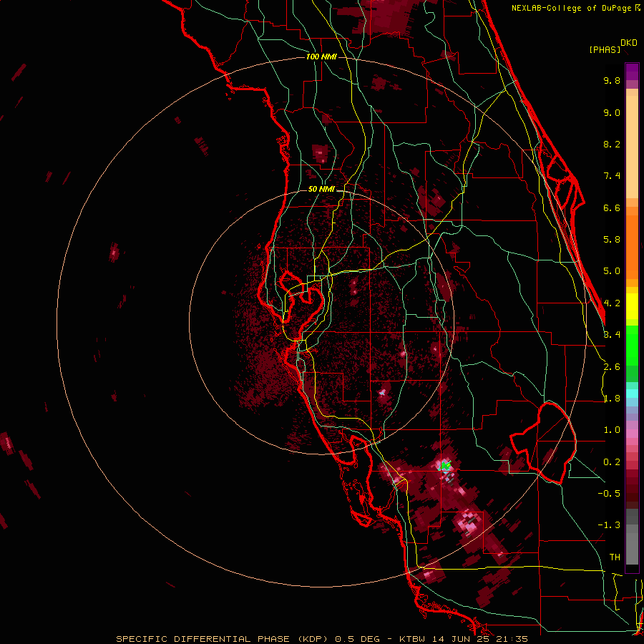Click the 0.2 value on the color scale
This screenshot has height=644, width=644.
[x=612, y=462]
